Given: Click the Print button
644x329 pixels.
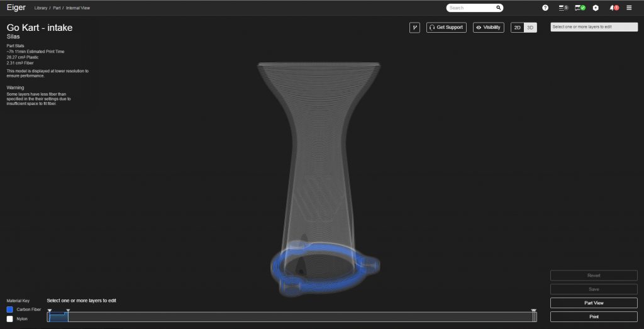Looking at the screenshot, I should pyautogui.click(x=594, y=316).
